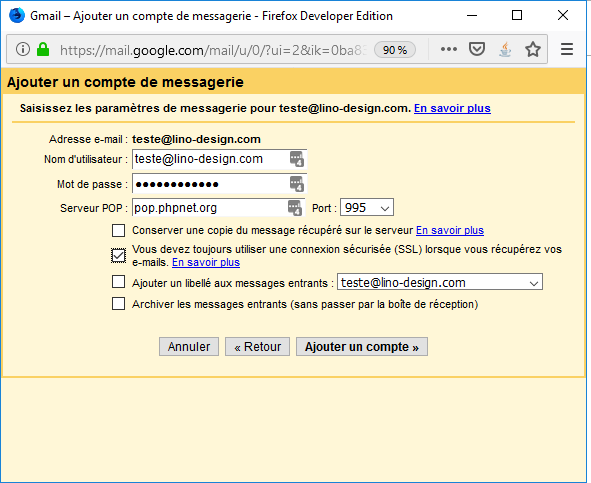Screen dimensions: 591x483
Task: Uncheck the secure SSL connection checkbox
Action: [118, 255]
